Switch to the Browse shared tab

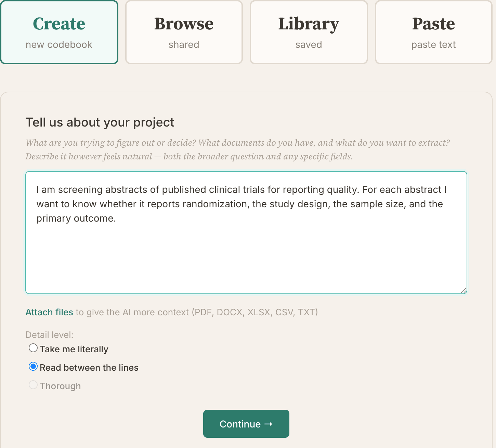(x=184, y=32)
